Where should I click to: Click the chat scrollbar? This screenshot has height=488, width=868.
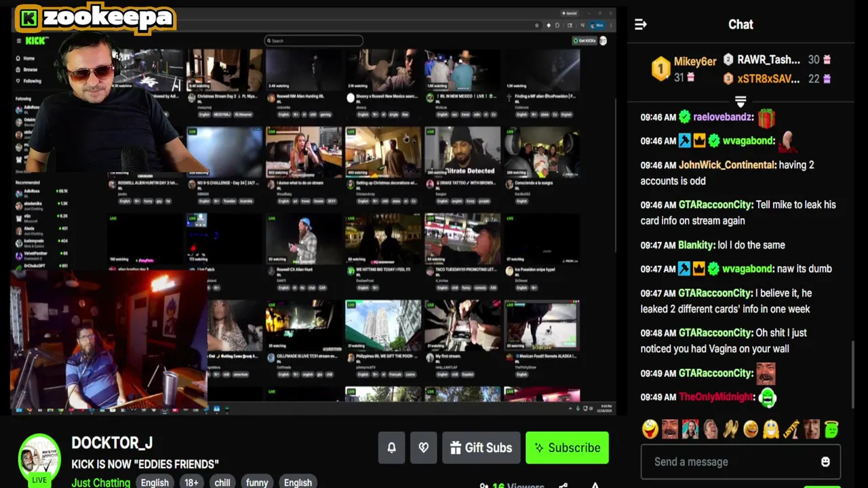click(x=854, y=374)
